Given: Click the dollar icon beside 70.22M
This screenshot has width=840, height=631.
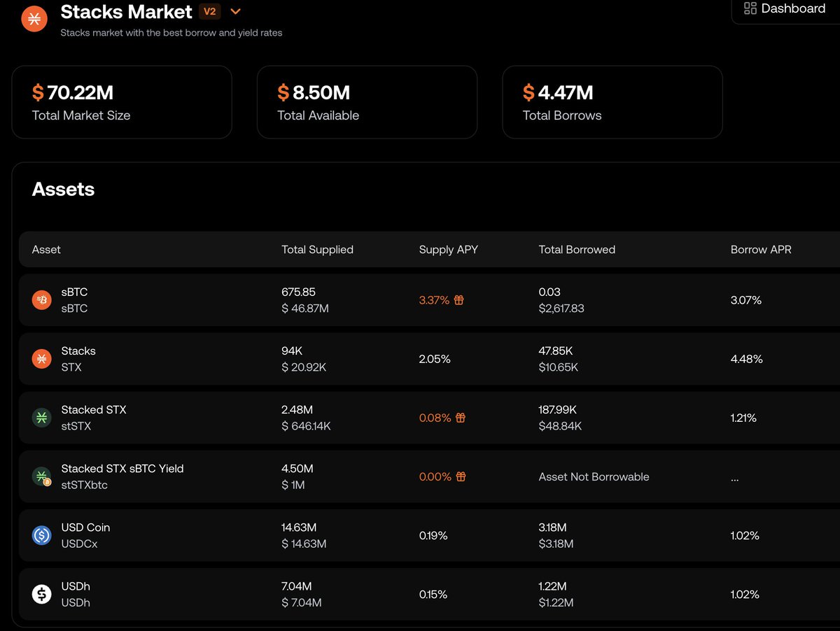Looking at the screenshot, I should coord(38,92).
